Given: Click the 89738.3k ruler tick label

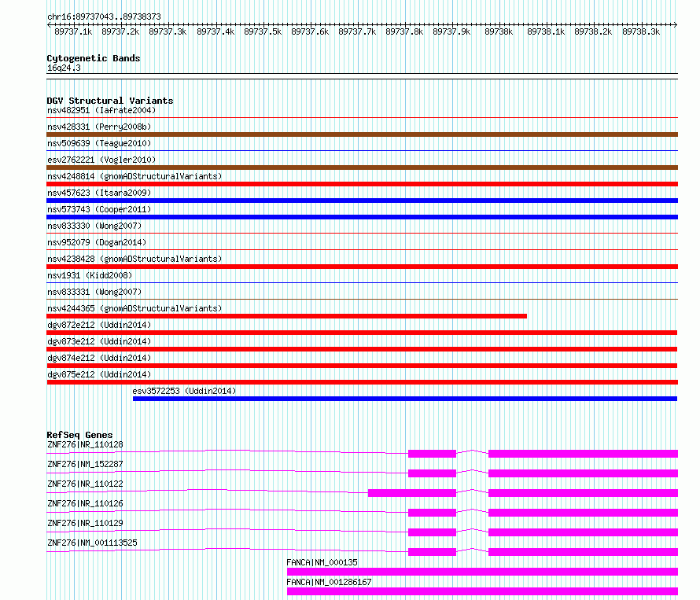Looking at the screenshot, I should pos(641,31).
